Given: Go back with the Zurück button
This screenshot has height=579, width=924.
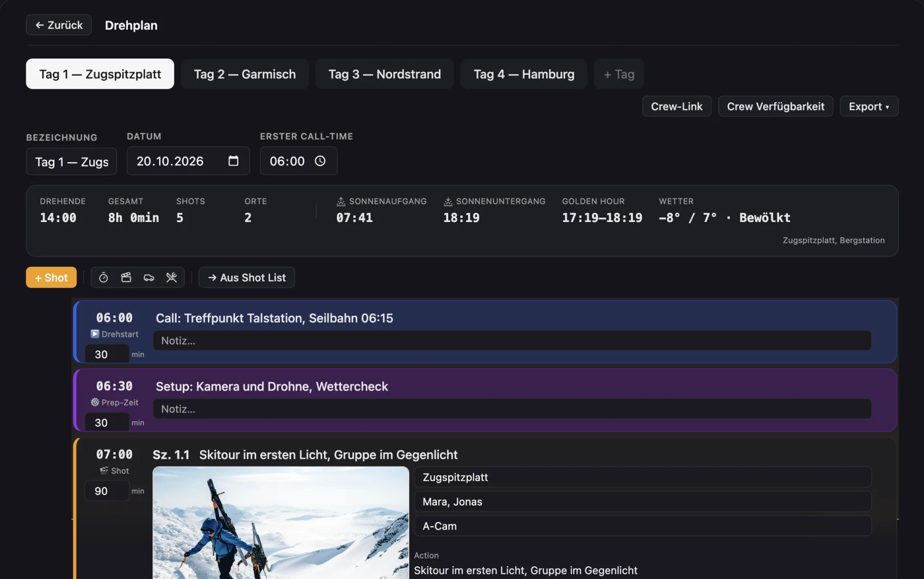Looking at the screenshot, I should [x=59, y=25].
